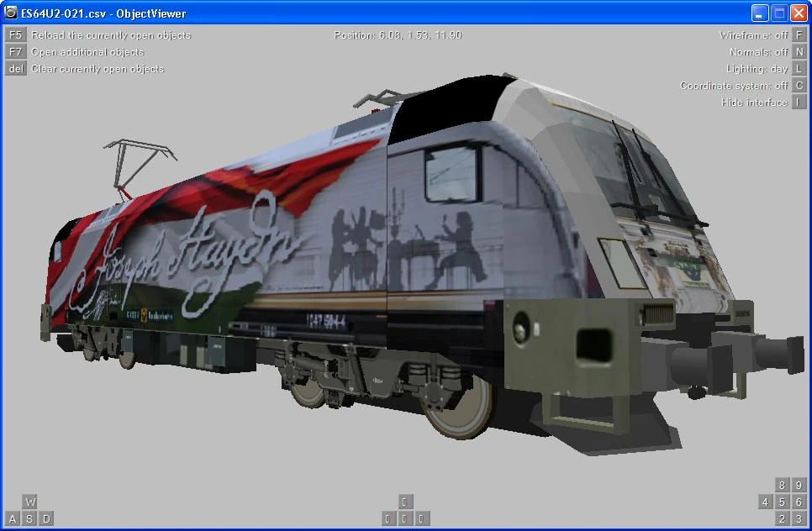Click the F5 reload objects key
This screenshot has width=812, height=531.
pyautogui.click(x=15, y=34)
